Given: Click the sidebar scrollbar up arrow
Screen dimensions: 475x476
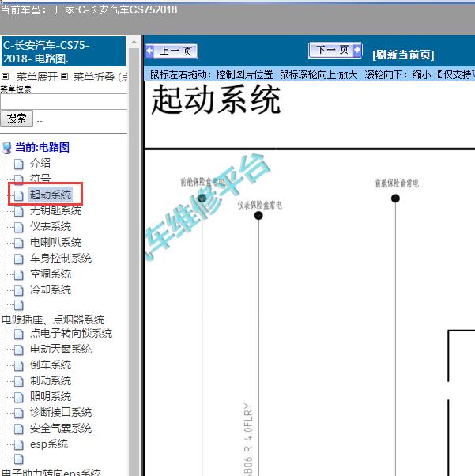Looking at the screenshot, I should coord(134,42).
